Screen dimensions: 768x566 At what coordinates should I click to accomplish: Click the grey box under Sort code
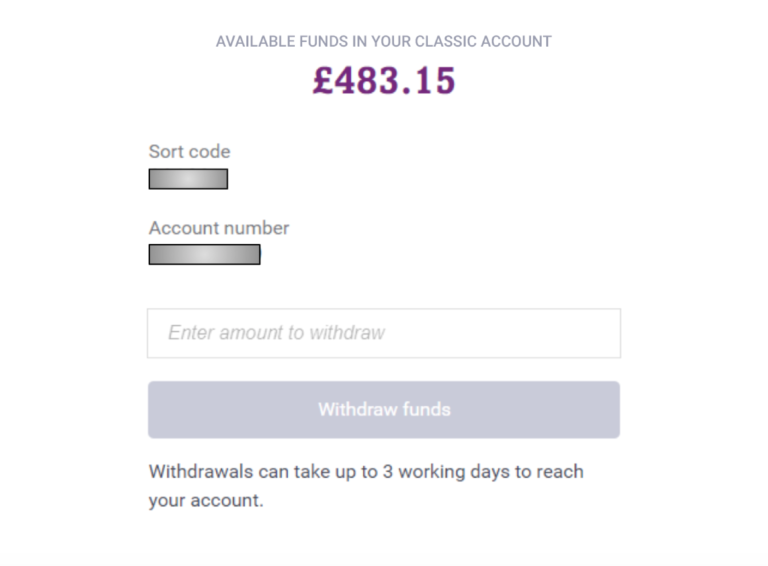point(189,179)
